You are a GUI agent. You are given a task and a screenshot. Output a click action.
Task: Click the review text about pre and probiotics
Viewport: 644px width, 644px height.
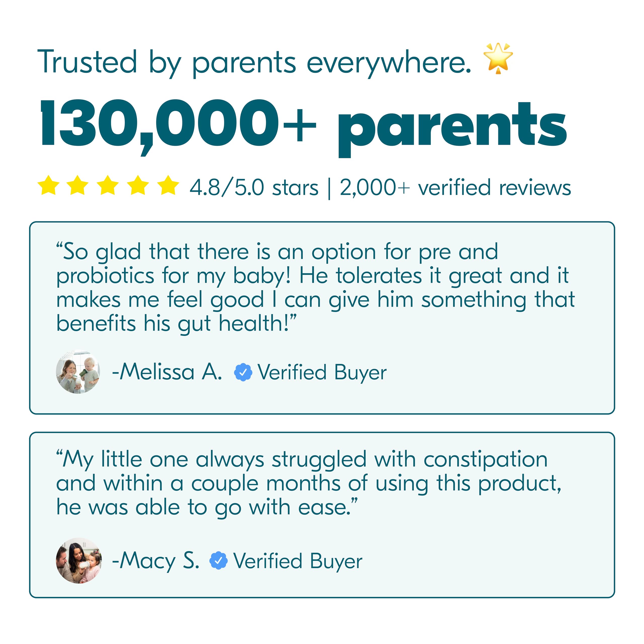point(315,287)
